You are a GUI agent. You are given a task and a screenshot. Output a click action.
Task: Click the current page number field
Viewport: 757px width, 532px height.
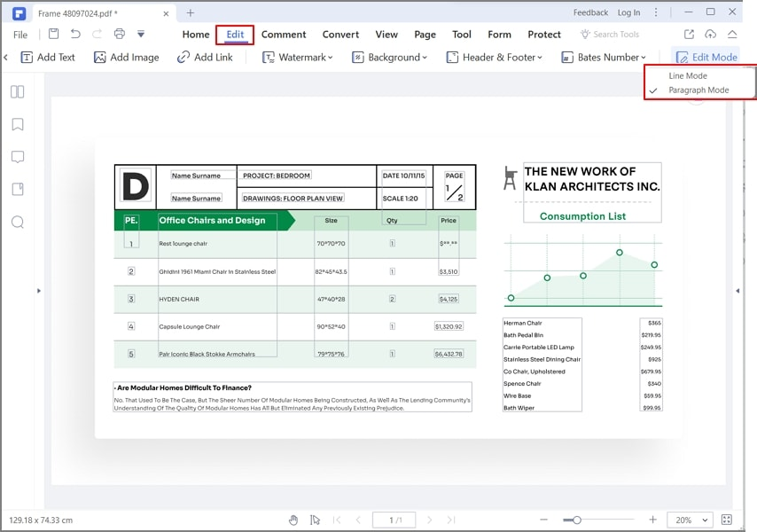point(394,520)
